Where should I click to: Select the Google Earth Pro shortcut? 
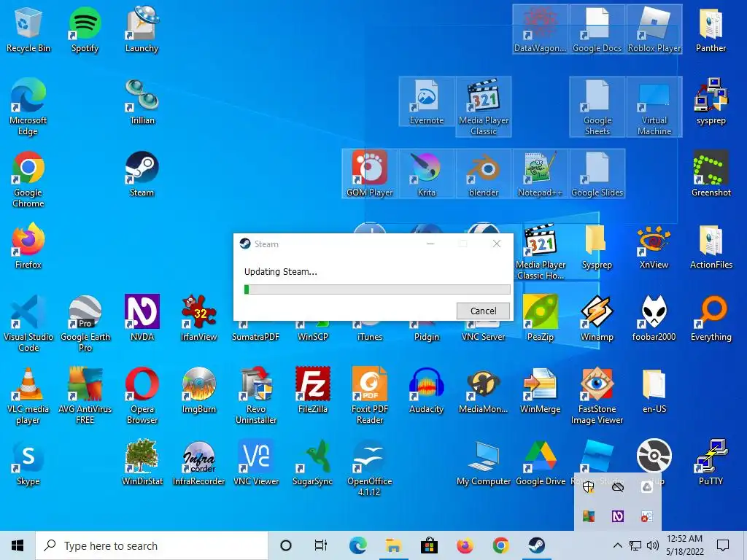tap(85, 324)
